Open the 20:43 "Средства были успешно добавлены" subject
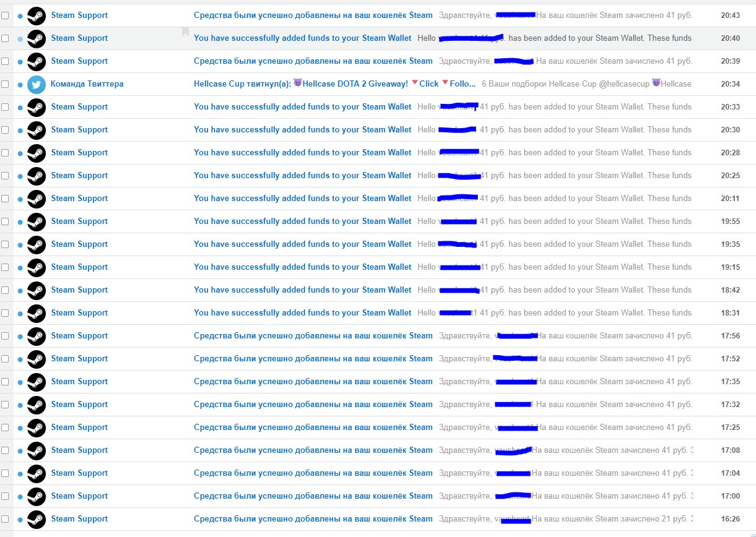 pos(313,15)
